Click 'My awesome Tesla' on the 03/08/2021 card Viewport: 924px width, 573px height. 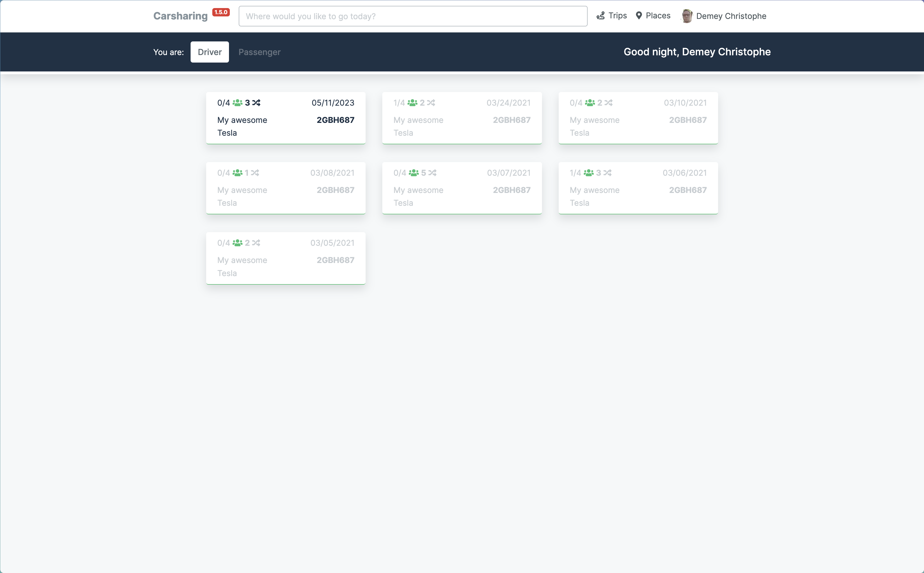(x=242, y=196)
